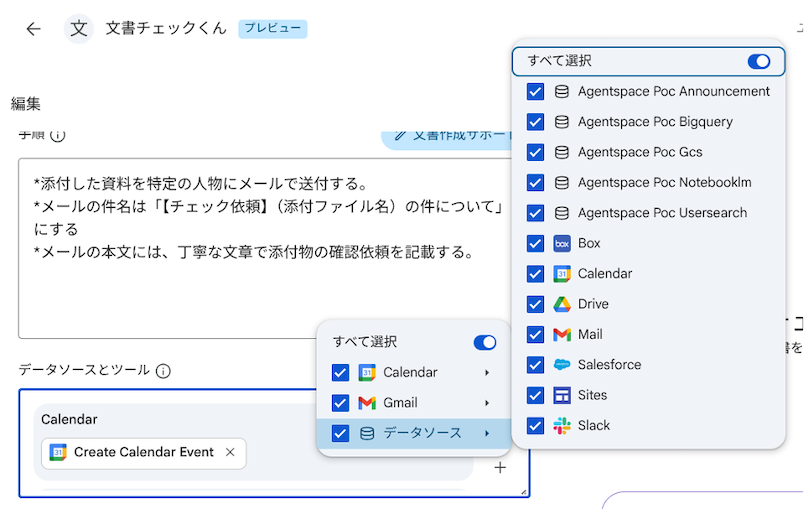Viewport: 804px width, 509px height.
Task: Click the plus icon to add a tool
Action: 500,467
